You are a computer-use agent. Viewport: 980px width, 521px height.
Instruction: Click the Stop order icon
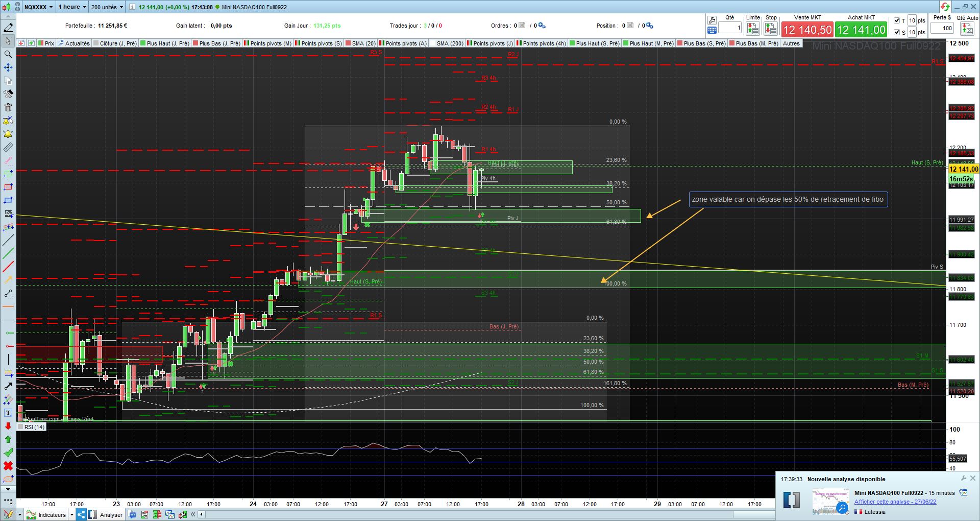771,29
